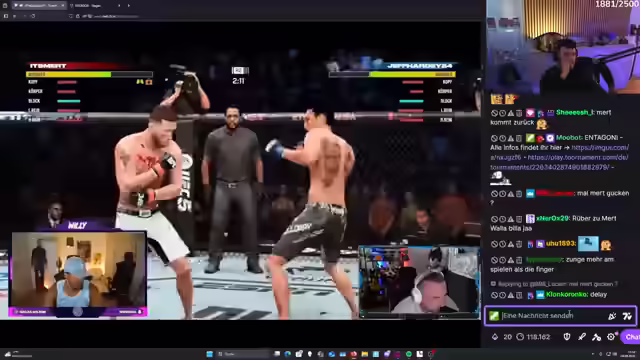Open the yellow File Explorer taskbar icon
The width and height of the screenshot is (640, 360).
coord(364,354)
